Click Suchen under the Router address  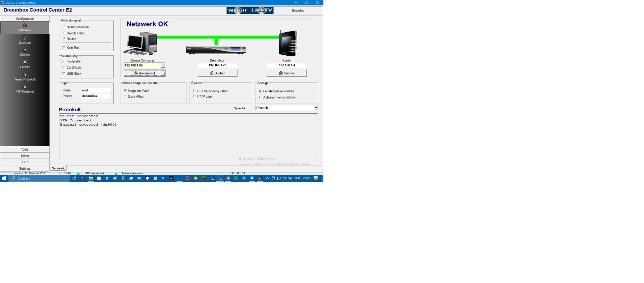287,73
